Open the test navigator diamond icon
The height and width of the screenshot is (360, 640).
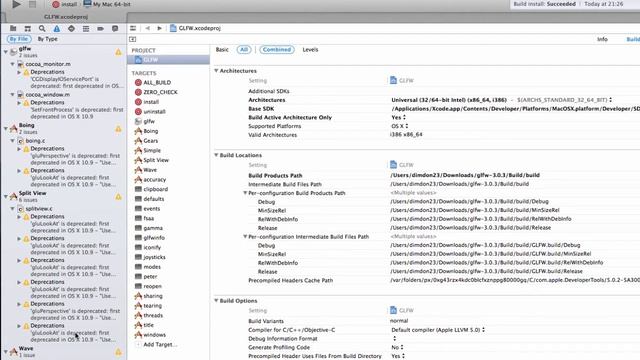coord(71,28)
